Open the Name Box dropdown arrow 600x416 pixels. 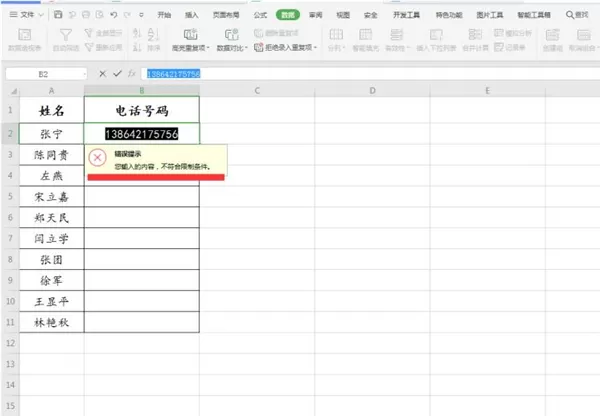pyautogui.click(x=85, y=74)
